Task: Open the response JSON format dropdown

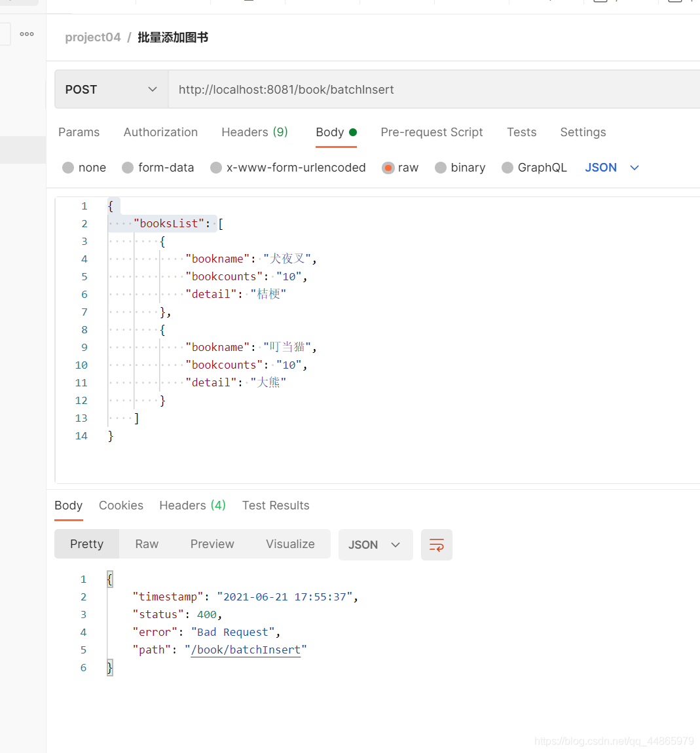Action: 375,544
